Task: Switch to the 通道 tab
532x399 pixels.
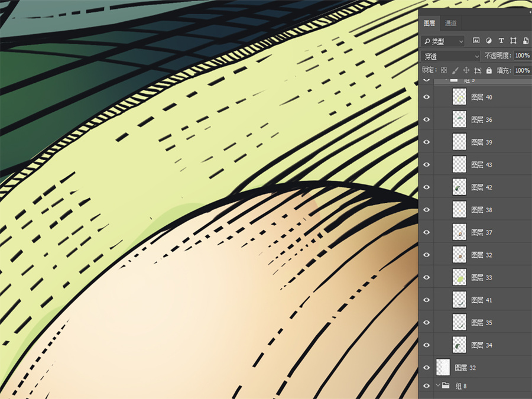Action: point(450,23)
